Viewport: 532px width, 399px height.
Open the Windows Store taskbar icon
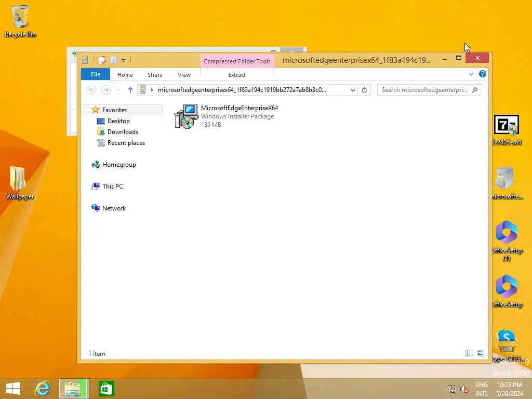pyautogui.click(x=106, y=389)
